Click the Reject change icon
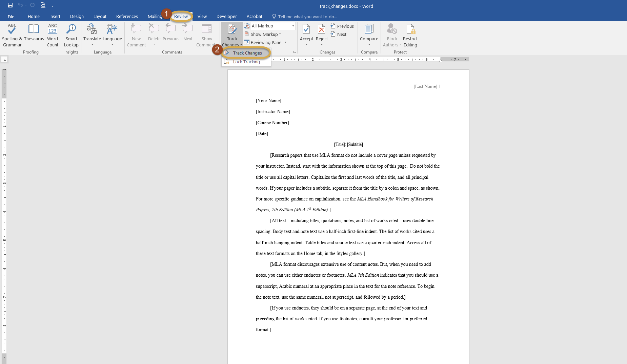 click(x=321, y=30)
